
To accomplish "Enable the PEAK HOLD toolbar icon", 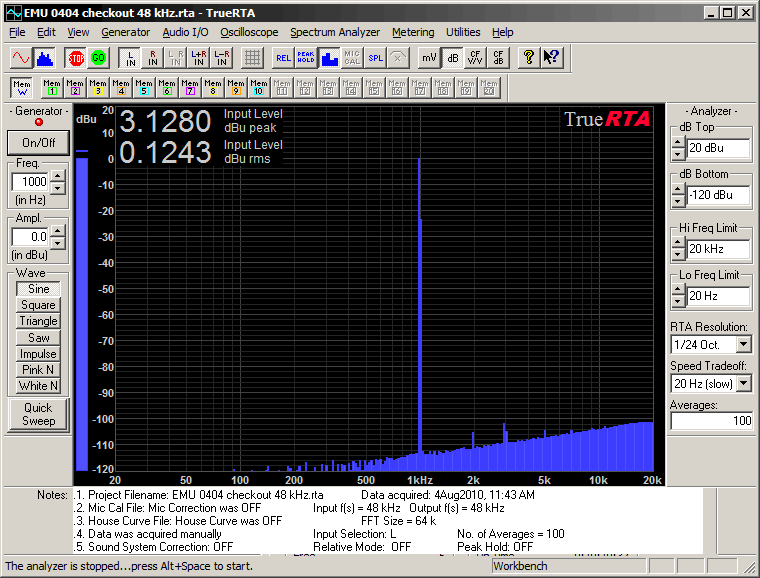I will point(306,57).
